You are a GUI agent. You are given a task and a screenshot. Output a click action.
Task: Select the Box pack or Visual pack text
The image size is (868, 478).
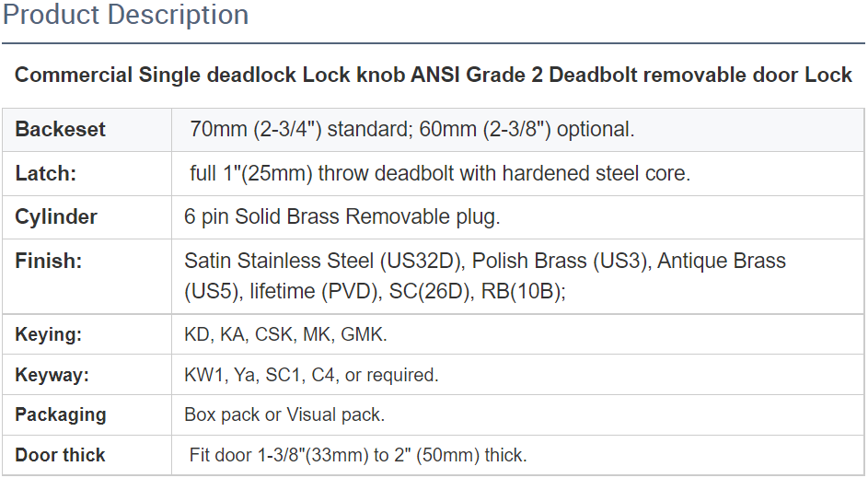[284, 415]
